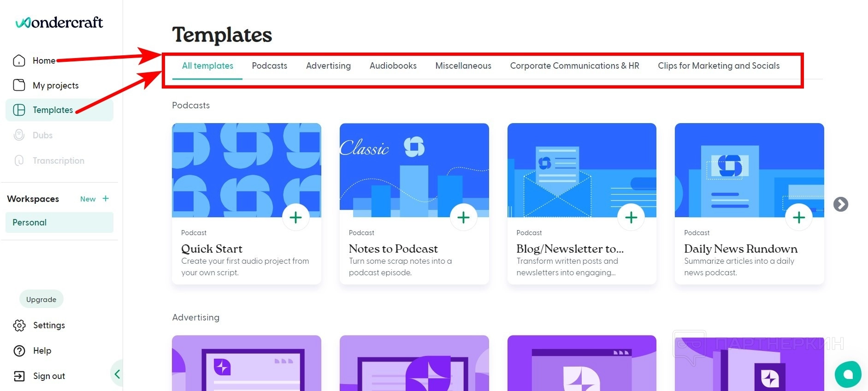Click the Sign out arrow icon
The image size is (868, 391).
(19, 376)
